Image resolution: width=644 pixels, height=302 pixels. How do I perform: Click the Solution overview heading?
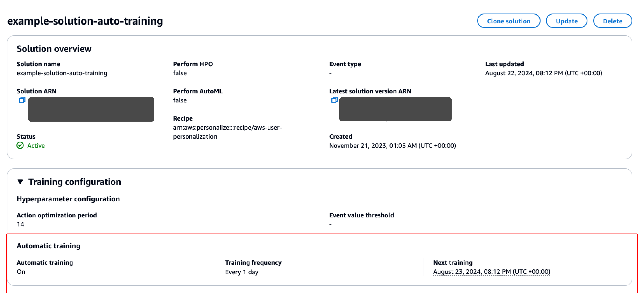[x=54, y=49]
